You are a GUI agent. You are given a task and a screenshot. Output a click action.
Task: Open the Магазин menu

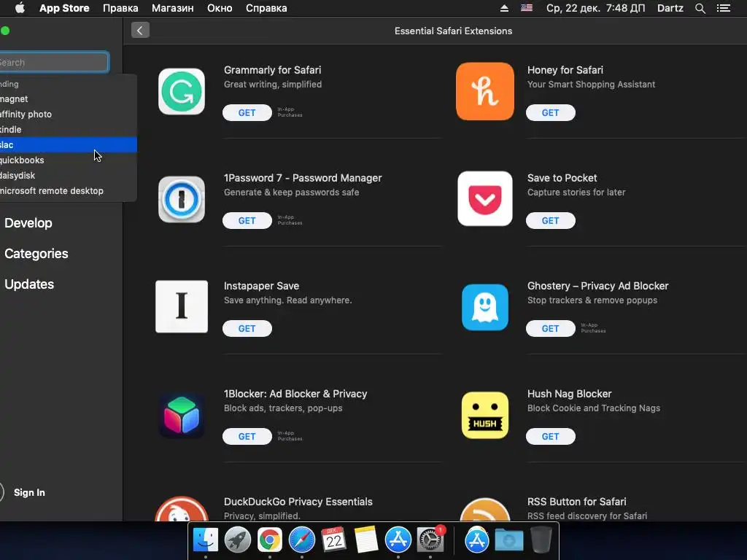pos(172,8)
